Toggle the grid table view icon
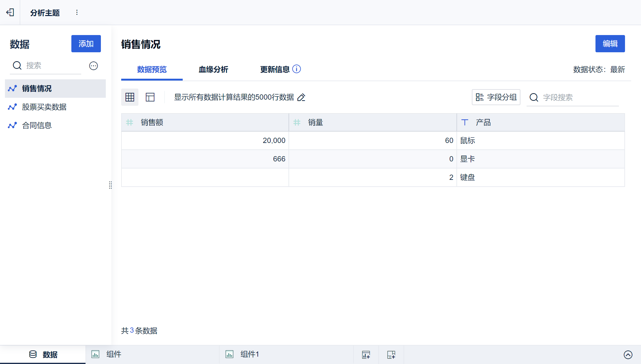Viewport: 641px width, 364px height. [x=130, y=97]
